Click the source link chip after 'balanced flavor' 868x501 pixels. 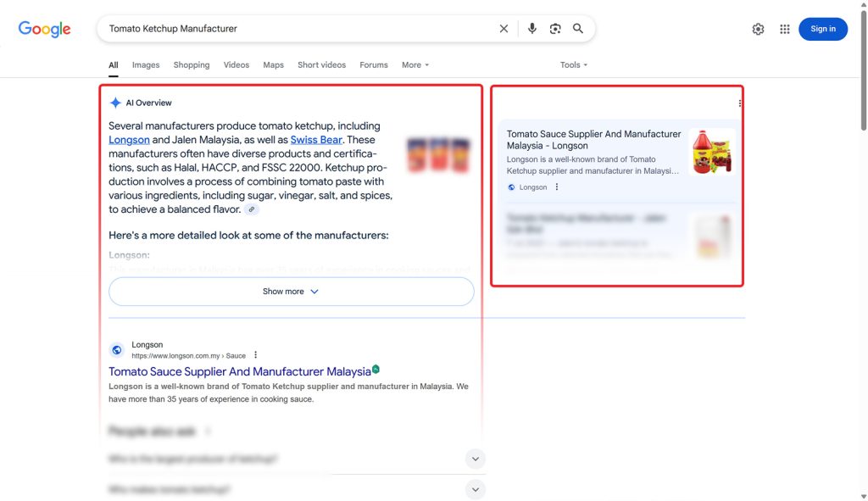click(x=251, y=209)
